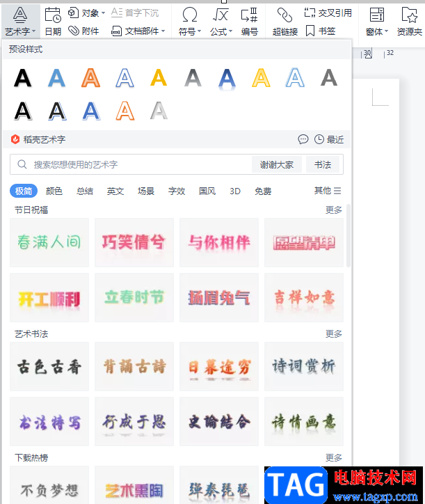Image resolution: width=425 pixels, height=504 pixels.
Task: Pick the 开工顺利 WordArt template
Action: click(x=49, y=298)
